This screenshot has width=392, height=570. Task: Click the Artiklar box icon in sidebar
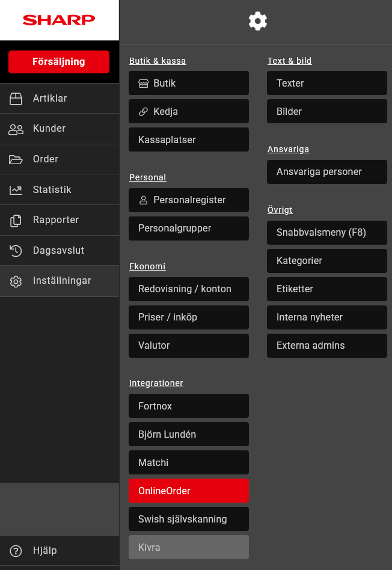pyautogui.click(x=16, y=99)
